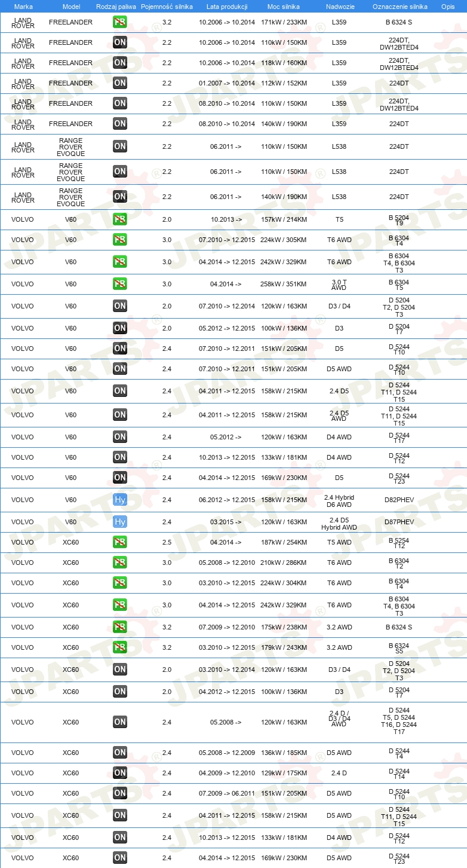This screenshot has height=868, width=467.
Task: Click the ON diesel icon for V60 D5 AWD 151kW
Action: coord(120,369)
